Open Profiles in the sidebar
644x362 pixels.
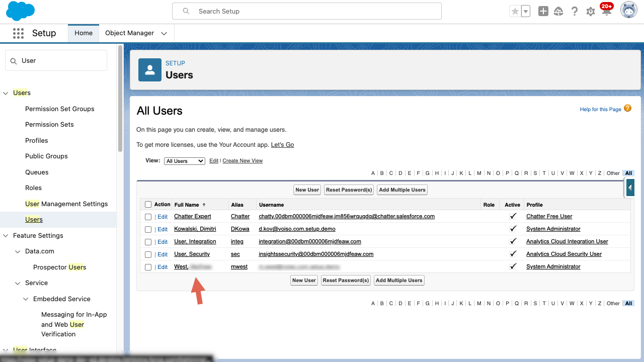[37, 141]
